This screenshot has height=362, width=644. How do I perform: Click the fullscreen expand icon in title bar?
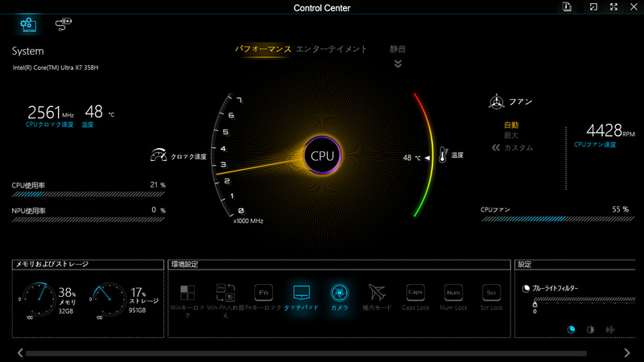[x=613, y=7]
